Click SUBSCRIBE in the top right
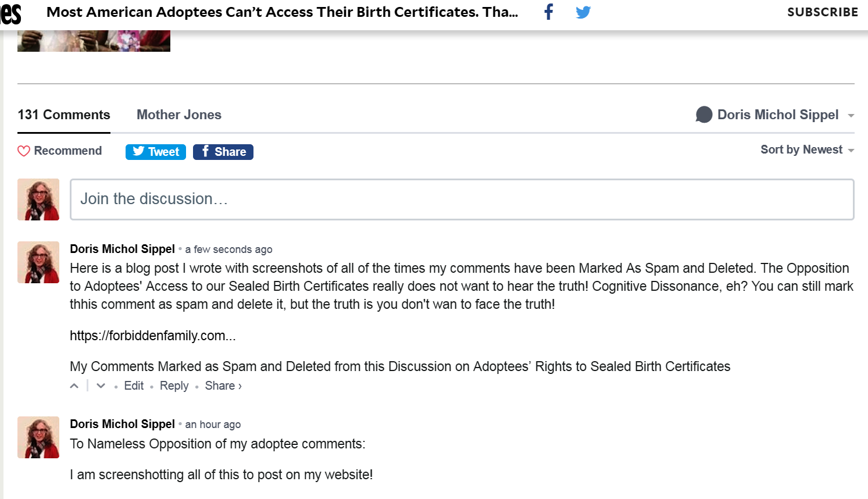The image size is (868, 499). (822, 12)
